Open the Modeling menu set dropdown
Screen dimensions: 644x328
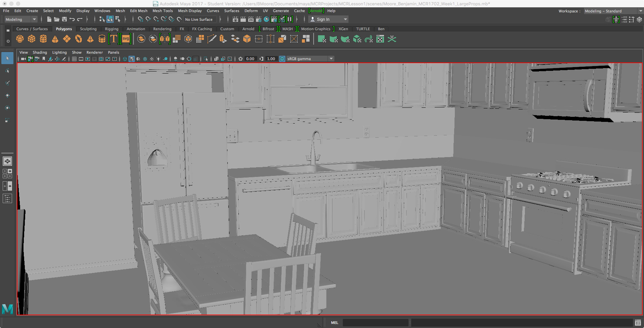tap(20, 19)
